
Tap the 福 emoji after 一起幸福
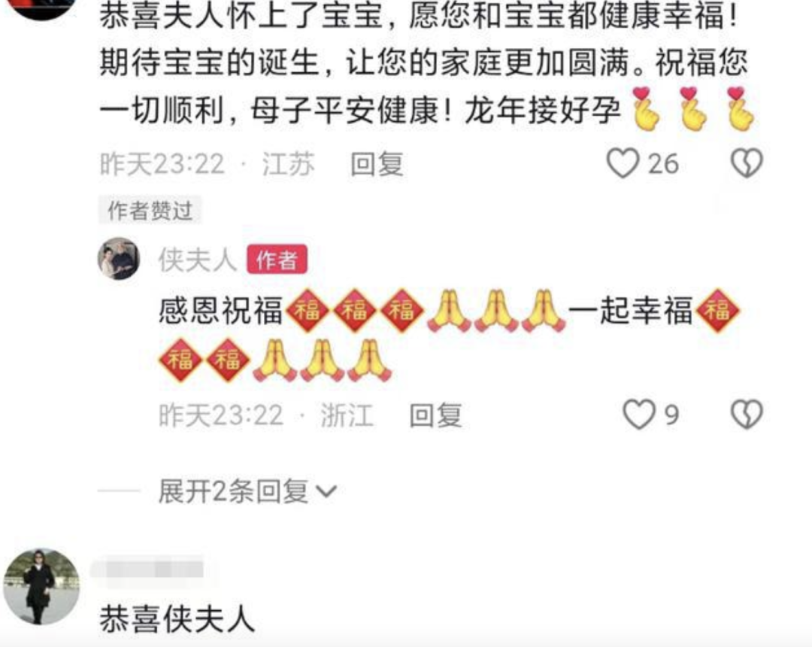(718, 310)
